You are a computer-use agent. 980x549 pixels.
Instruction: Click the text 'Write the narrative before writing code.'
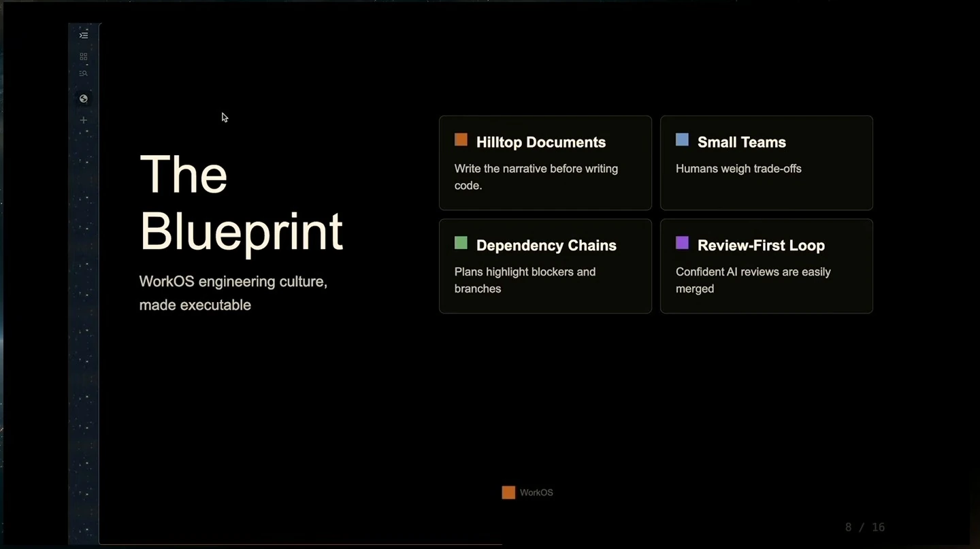[536, 177]
